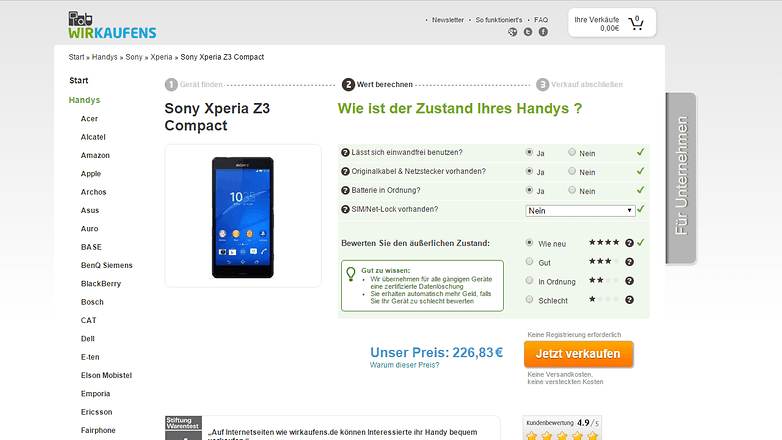Click 'Sony' in the breadcrumb
The image size is (782, 440).
tap(134, 57)
